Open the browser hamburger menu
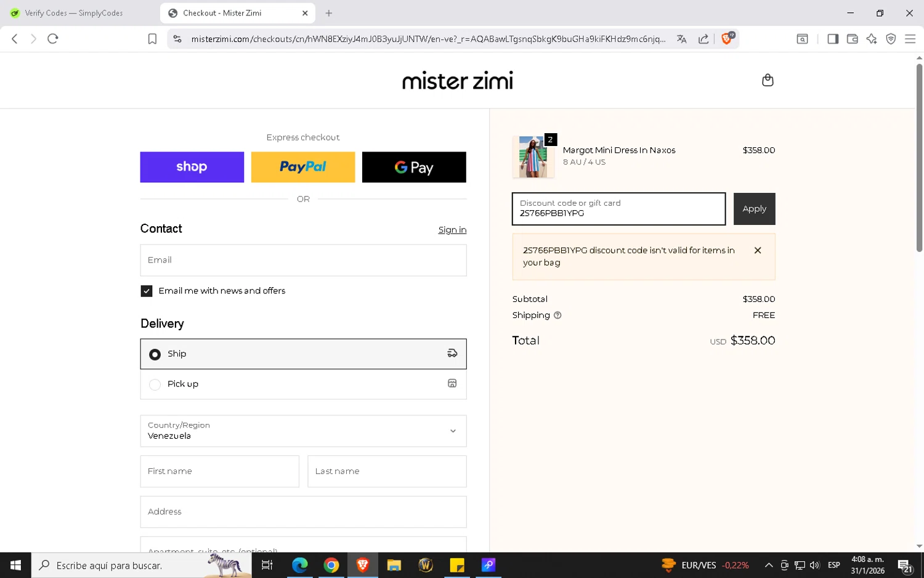Viewport: 924px width, 578px height. tap(910, 39)
